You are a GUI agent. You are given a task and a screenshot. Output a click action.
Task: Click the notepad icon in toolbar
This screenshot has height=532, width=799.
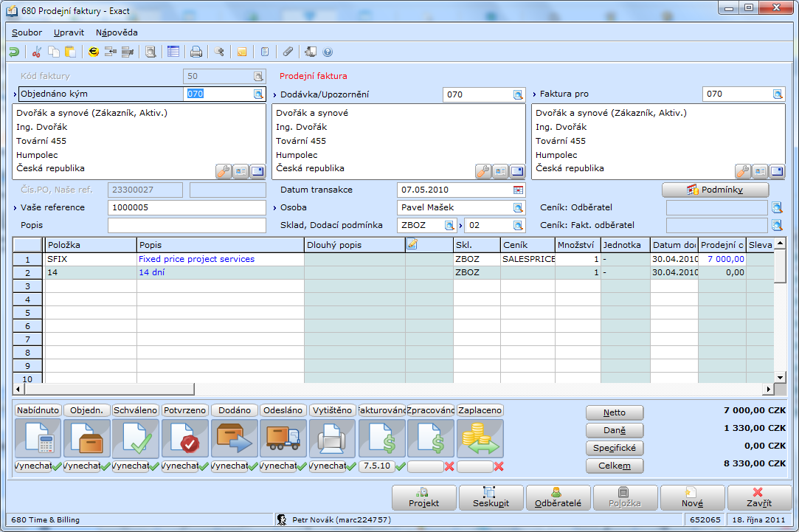point(264,52)
